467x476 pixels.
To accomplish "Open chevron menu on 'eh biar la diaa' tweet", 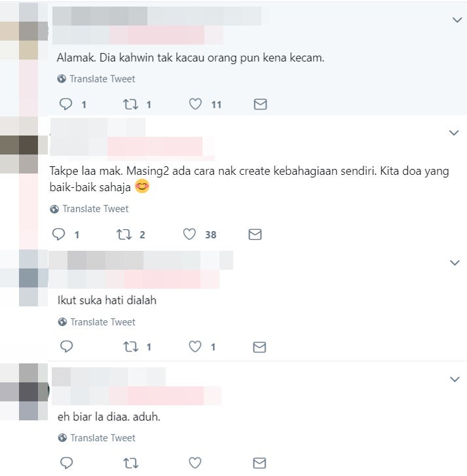I will 455,379.
